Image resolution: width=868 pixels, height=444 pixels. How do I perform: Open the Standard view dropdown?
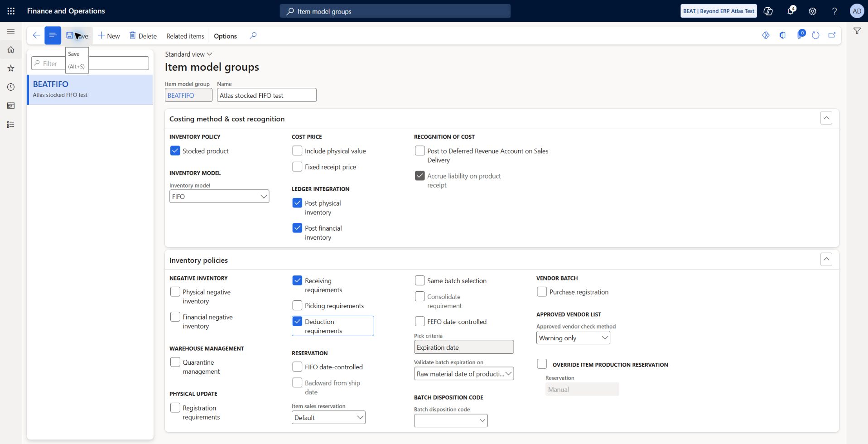188,54
